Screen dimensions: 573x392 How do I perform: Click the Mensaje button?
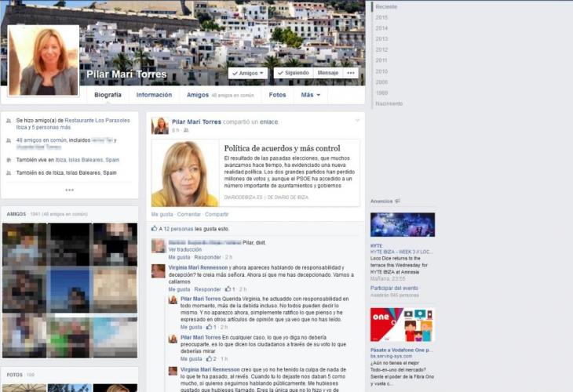point(327,73)
